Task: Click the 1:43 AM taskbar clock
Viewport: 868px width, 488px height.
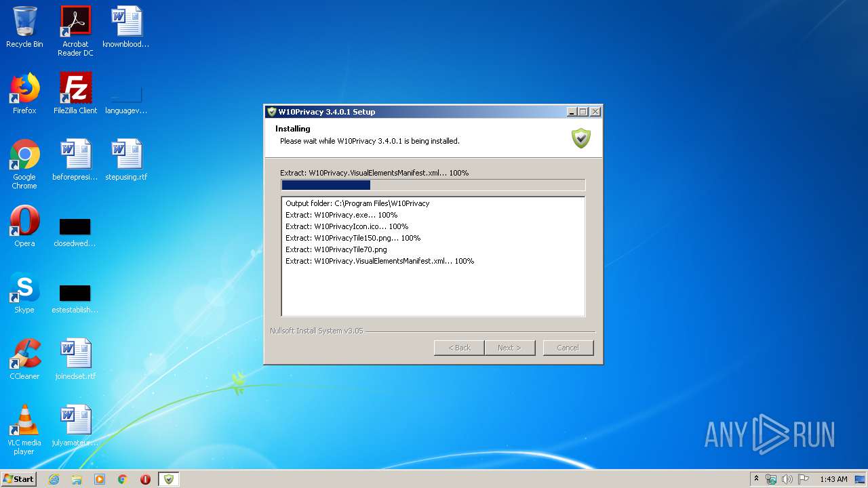Action: tap(833, 479)
